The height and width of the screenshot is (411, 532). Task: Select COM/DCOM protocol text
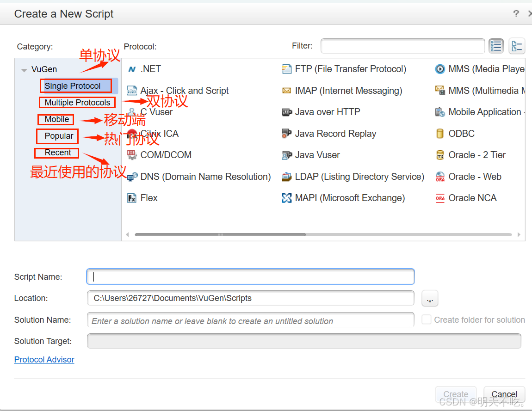coord(166,155)
